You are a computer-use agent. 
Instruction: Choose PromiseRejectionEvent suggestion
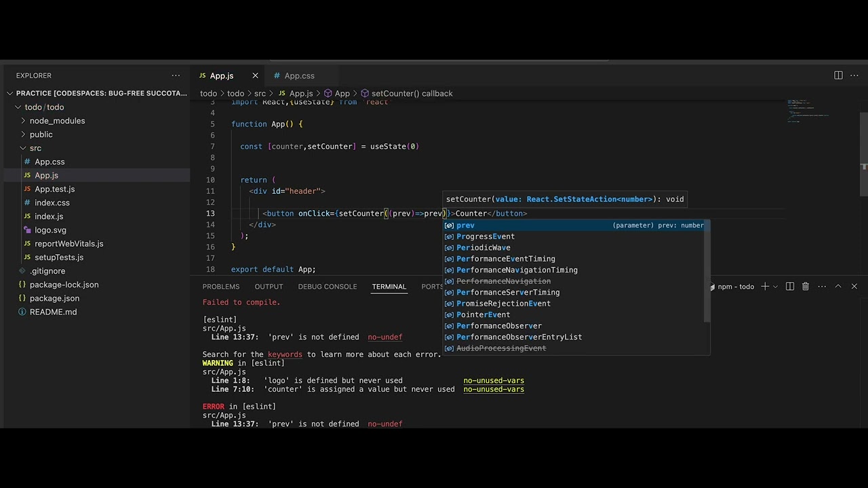click(x=574, y=304)
